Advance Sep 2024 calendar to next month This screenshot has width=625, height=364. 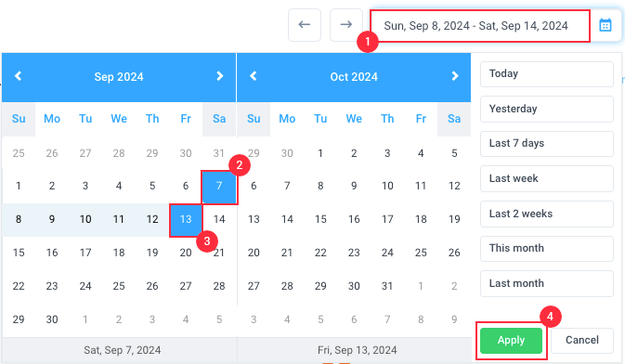click(219, 76)
